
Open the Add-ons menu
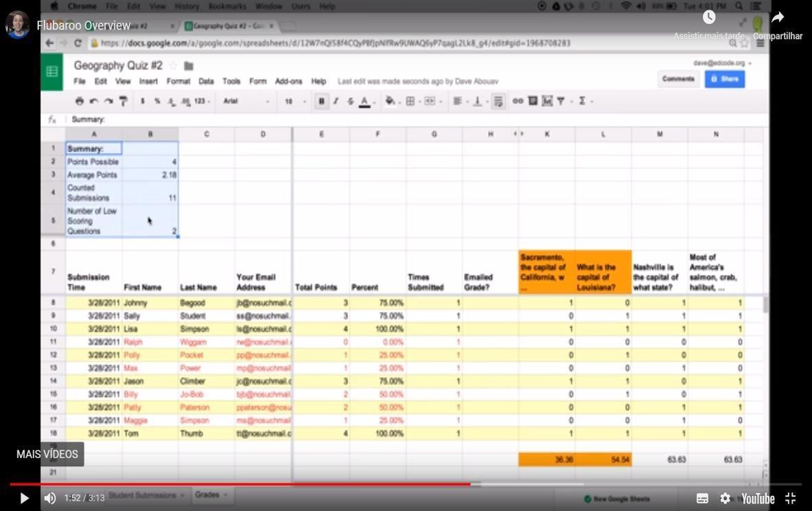288,81
